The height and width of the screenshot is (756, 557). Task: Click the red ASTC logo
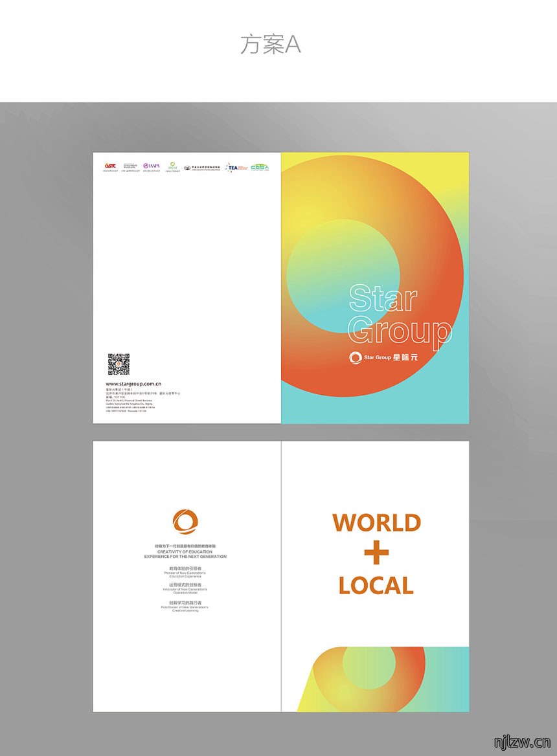pos(110,166)
